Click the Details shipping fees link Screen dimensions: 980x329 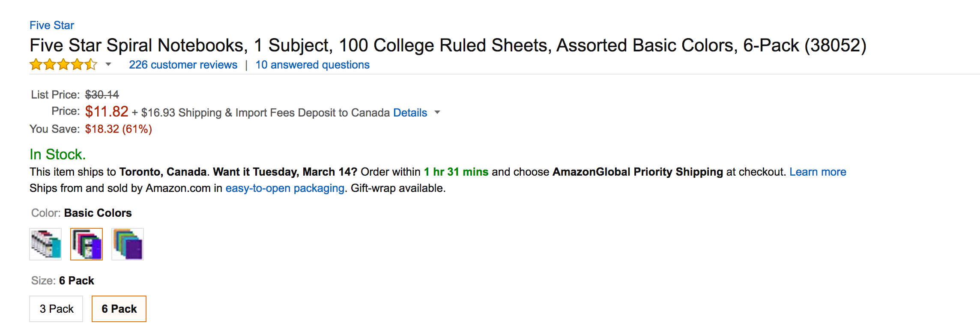coord(410,113)
